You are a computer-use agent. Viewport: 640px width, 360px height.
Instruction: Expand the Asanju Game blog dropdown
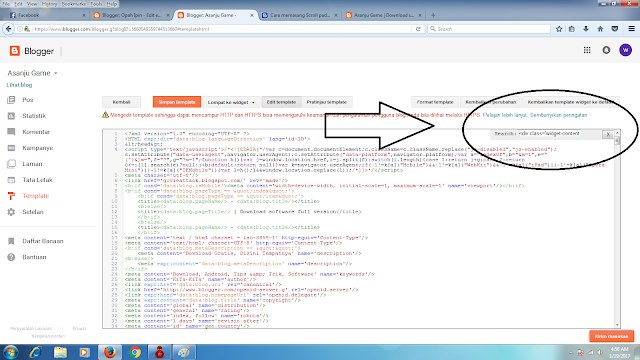pyautogui.click(x=56, y=73)
